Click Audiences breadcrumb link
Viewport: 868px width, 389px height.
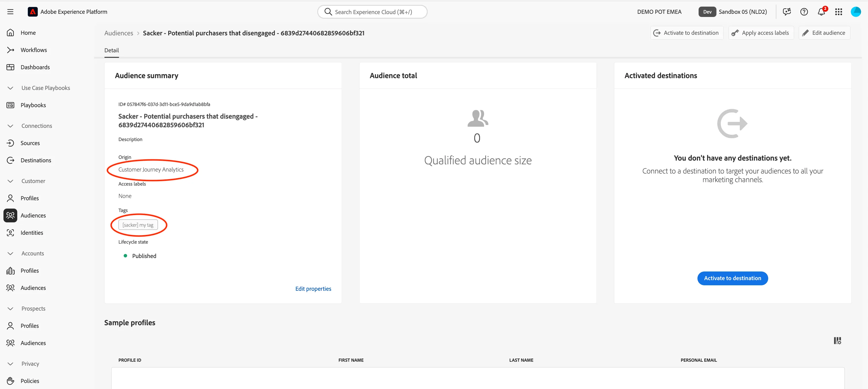pyautogui.click(x=118, y=33)
